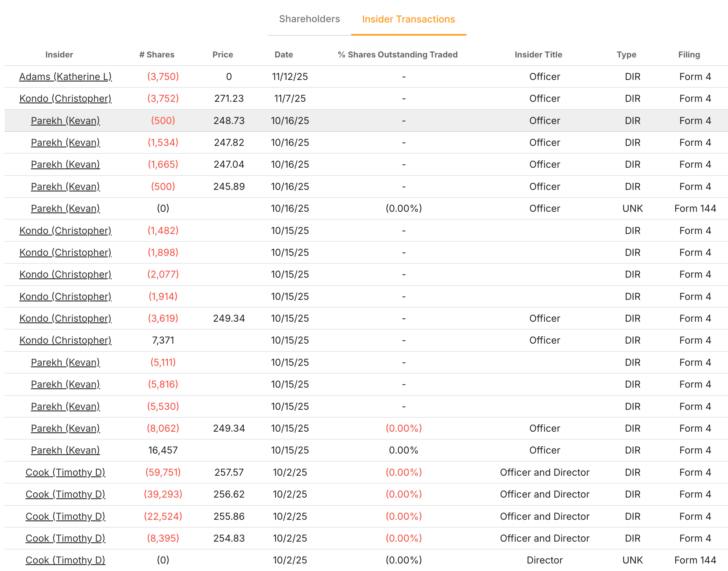Open Kondo (Christopher) profile from 11/7/25 row

pyautogui.click(x=65, y=98)
